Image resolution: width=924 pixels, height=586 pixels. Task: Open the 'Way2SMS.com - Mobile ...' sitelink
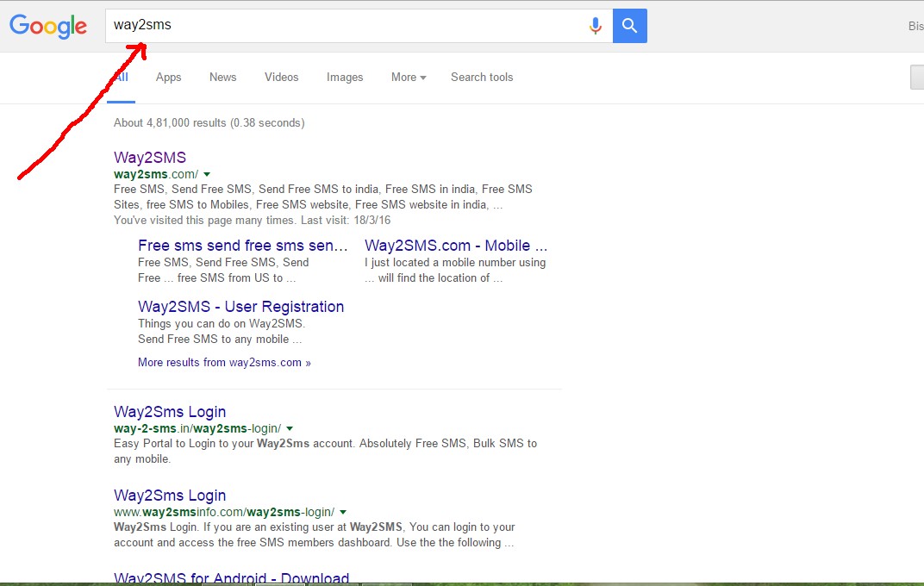click(456, 245)
